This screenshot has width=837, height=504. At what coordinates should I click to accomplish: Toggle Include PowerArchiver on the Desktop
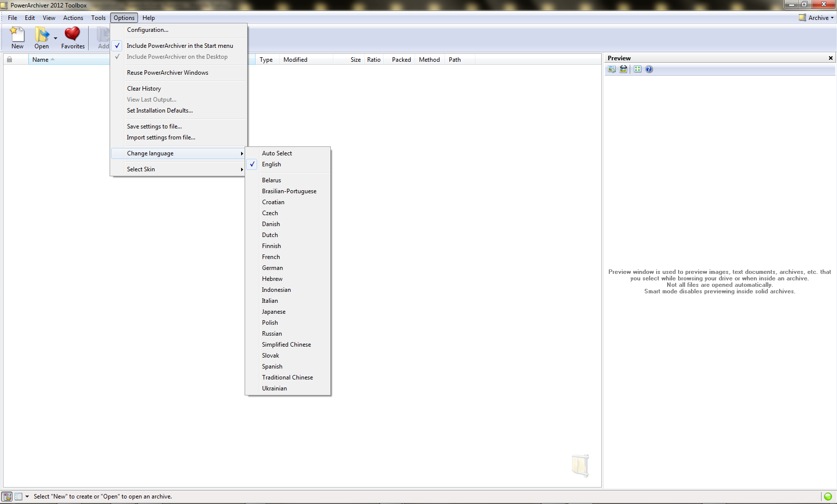(x=179, y=57)
